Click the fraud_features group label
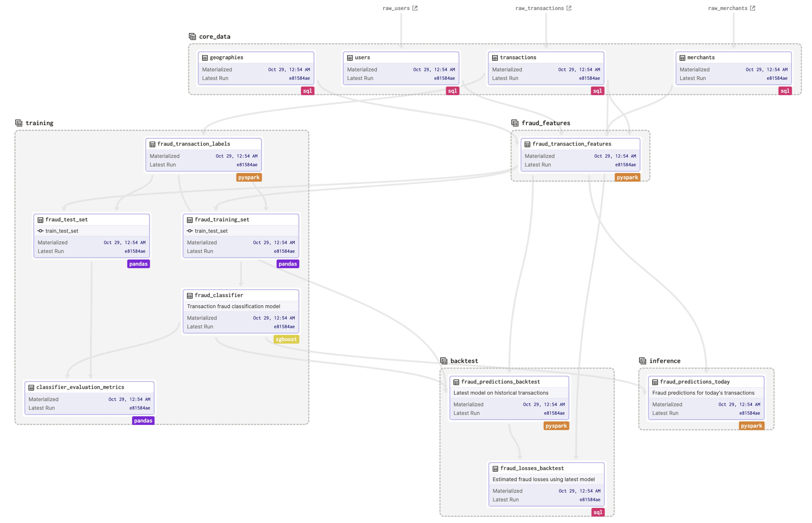This screenshot has width=812, height=523. [546, 123]
